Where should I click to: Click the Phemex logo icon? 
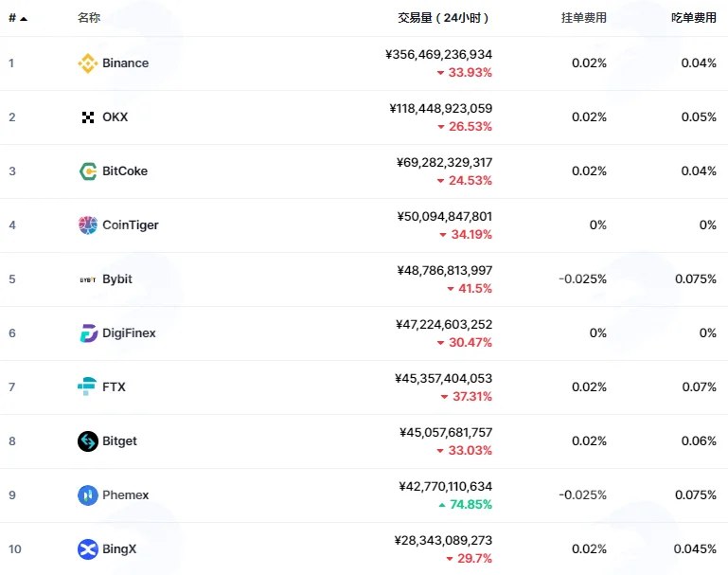click(88, 495)
